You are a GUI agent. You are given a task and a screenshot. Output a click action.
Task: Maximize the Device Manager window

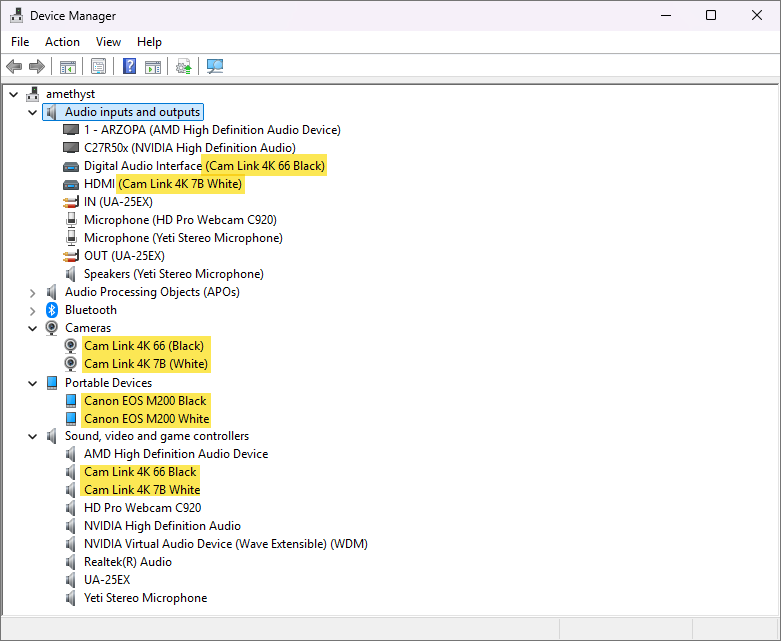point(711,15)
